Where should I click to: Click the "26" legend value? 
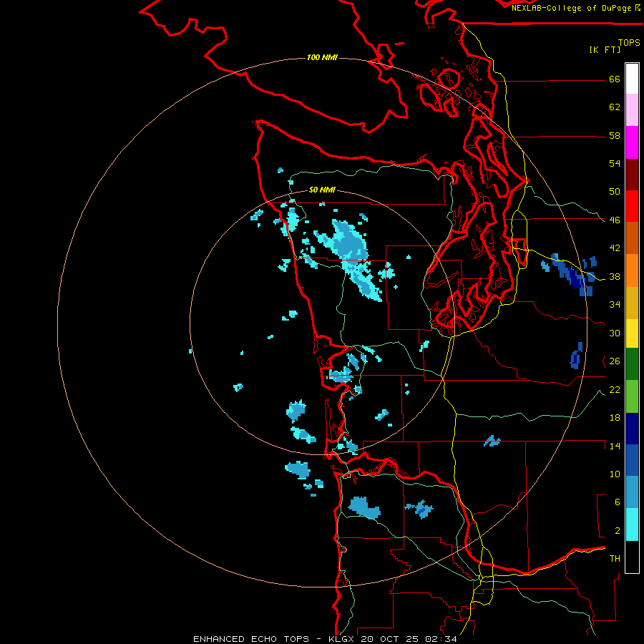click(x=615, y=361)
